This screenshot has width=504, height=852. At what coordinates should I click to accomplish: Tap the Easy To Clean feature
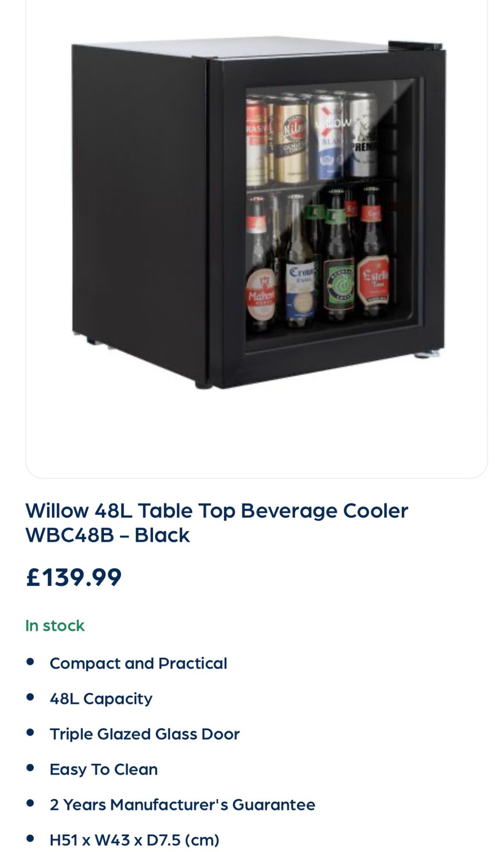point(104,770)
